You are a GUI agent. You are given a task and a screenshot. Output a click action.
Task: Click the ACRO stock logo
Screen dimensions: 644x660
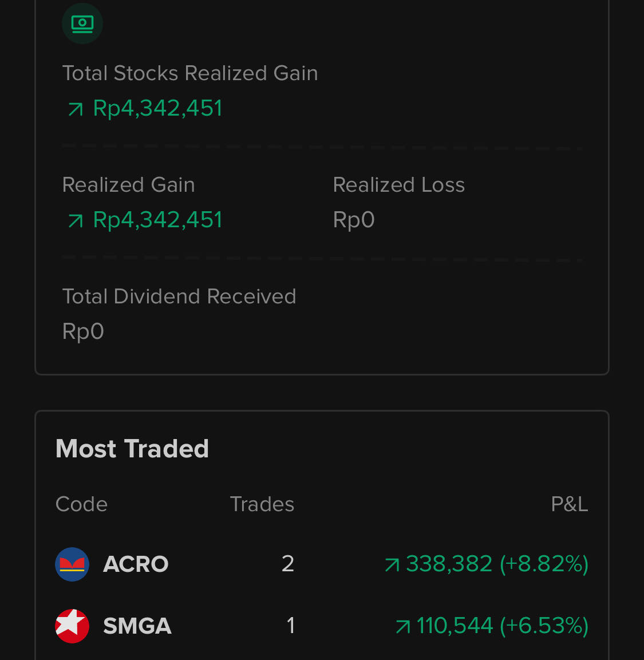click(72, 564)
